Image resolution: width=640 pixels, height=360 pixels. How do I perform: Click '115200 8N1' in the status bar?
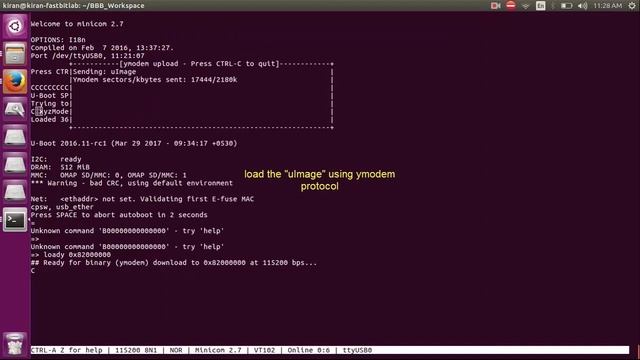click(x=136, y=350)
